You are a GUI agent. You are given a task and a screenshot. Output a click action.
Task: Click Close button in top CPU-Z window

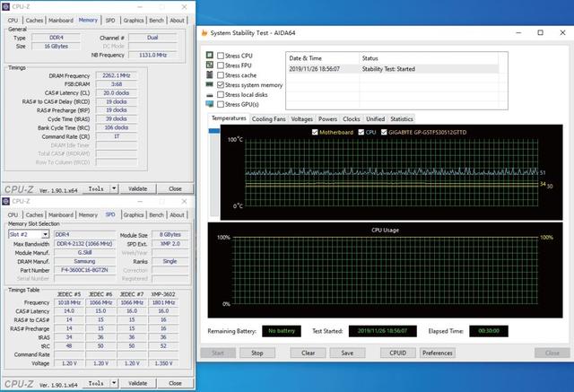(175, 189)
